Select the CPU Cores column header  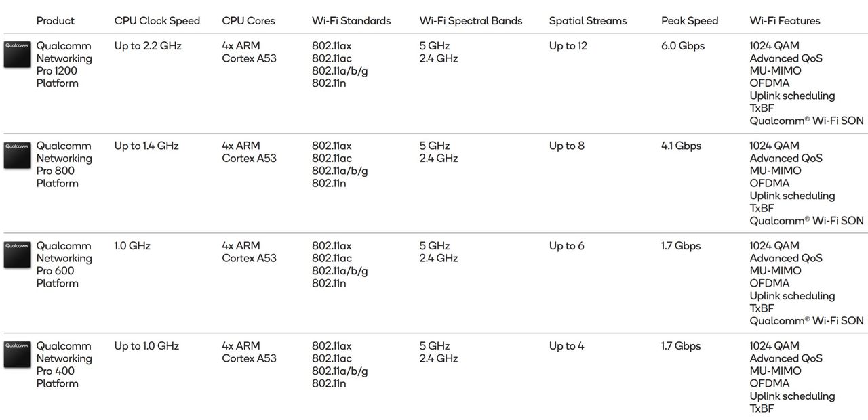point(248,21)
